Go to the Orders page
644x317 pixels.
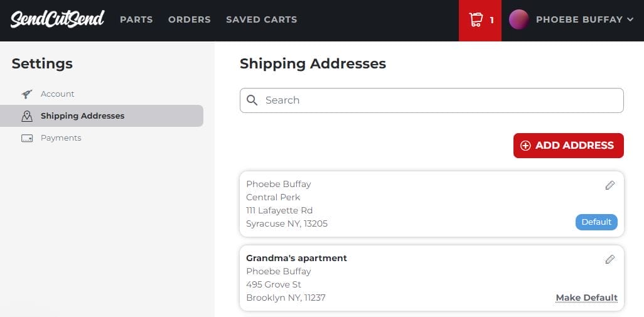pyautogui.click(x=189, y=19)
